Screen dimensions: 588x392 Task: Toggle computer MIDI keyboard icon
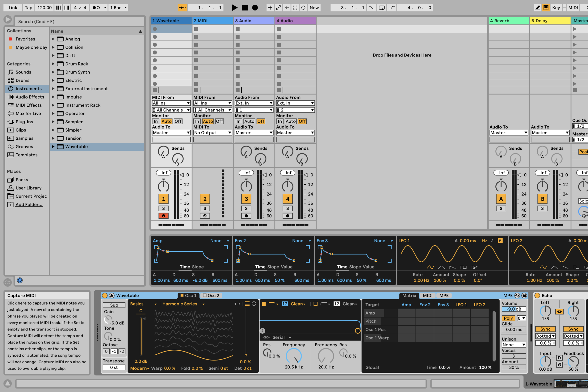coord(546,8)
